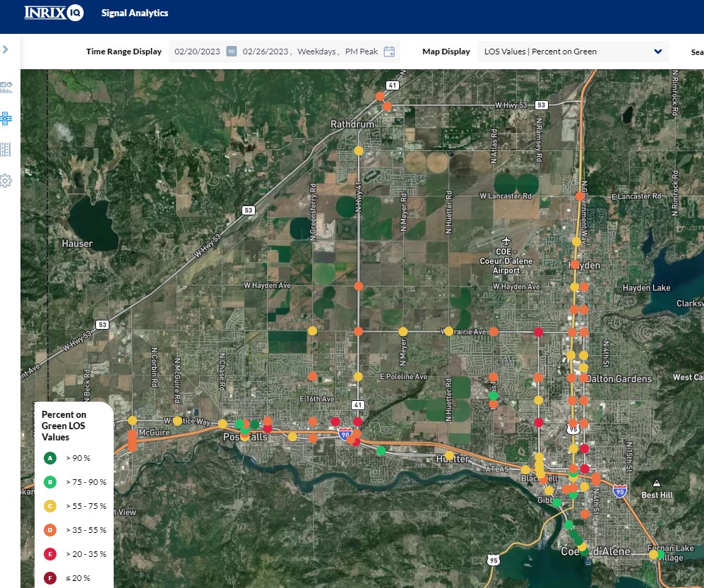The width and height of the screenshot is (704, 588).
Task: Click legend swatch A for over 90%
Action: pos(50,458)
